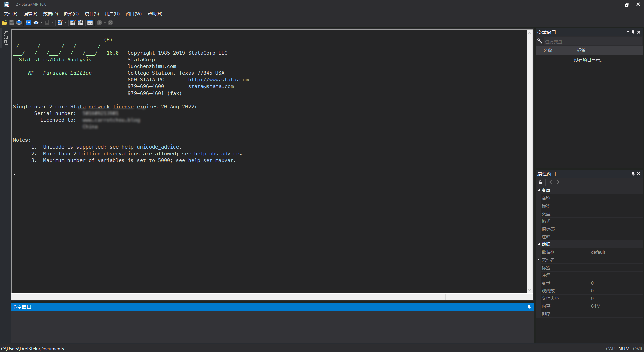
Task: Open the Variables Manager icon
Action: (90, 23)
